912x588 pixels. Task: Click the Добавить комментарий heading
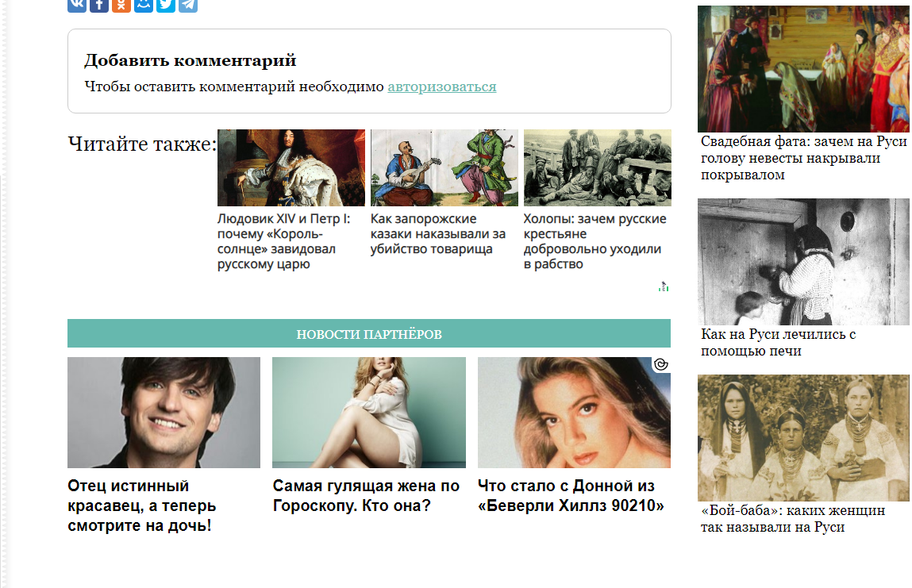pos(190,60)
